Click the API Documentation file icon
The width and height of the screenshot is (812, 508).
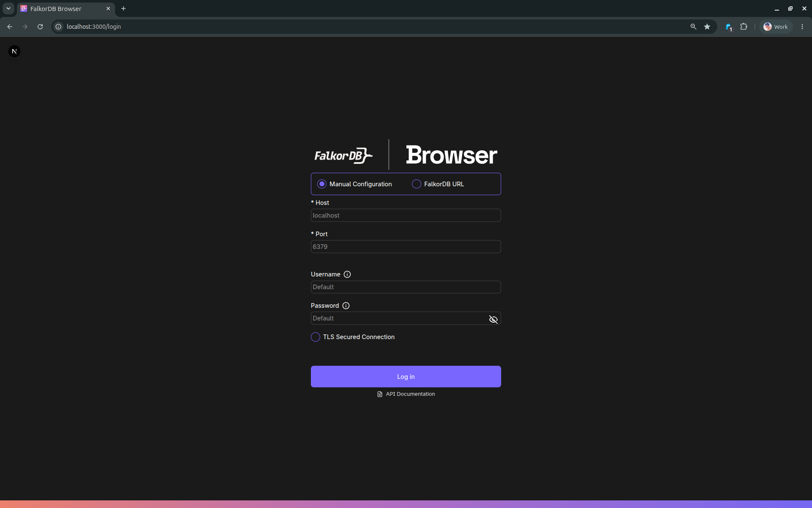pyautogui.click(x=380, y=394)
